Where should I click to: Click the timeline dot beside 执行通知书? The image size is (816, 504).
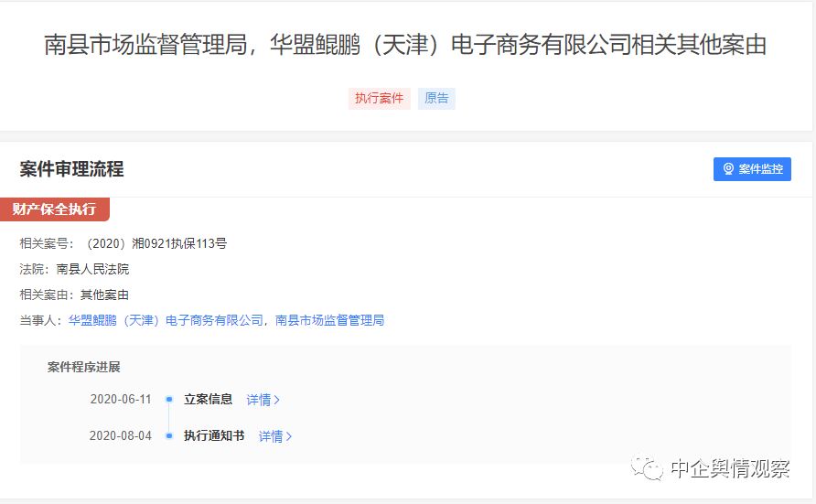[x=169, y=436]
